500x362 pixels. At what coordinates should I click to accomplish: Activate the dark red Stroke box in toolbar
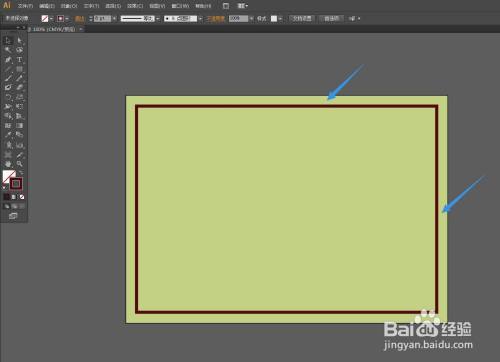tap(16, 184)
